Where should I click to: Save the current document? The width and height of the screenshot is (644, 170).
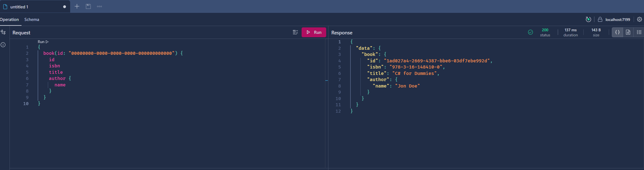click(x=88, y=6)
